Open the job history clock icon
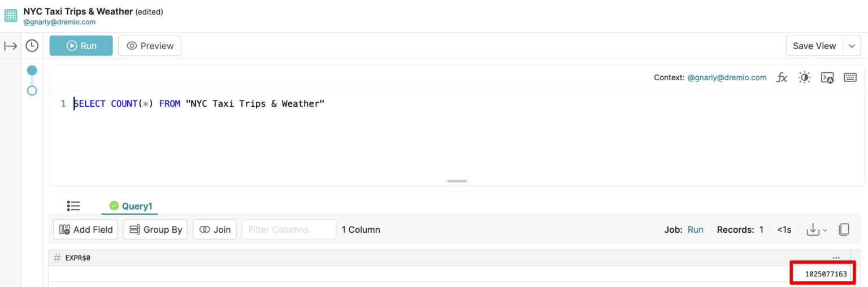 pos(32,46)
